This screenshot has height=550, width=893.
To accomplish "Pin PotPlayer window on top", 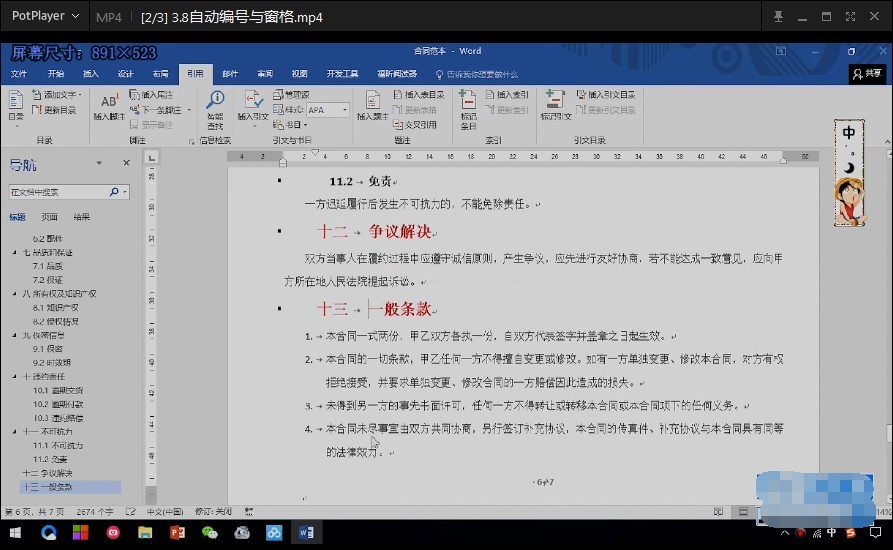I will (x=778, y=17).
